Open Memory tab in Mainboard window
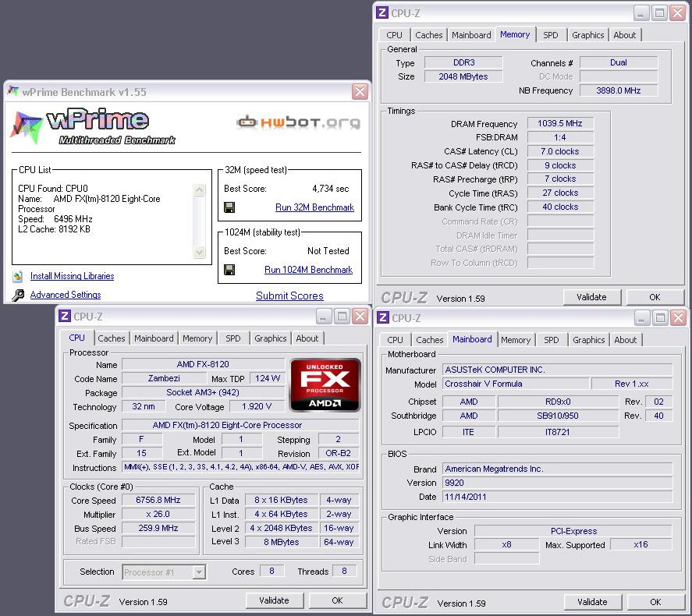The image size is (692, 616). (516, 340)
